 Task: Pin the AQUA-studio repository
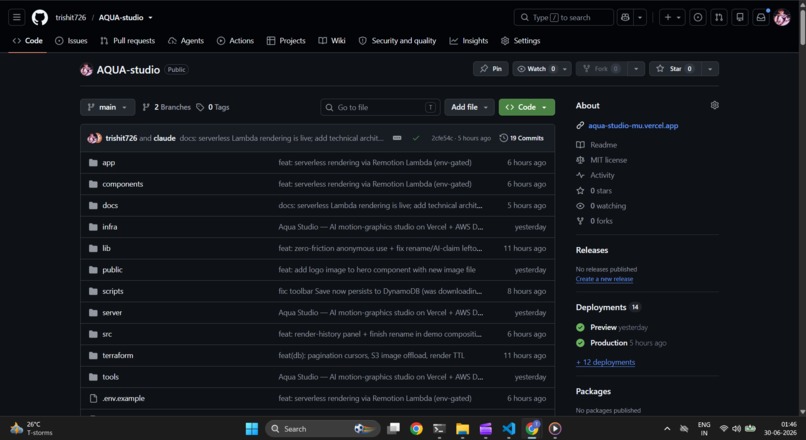tap(491, 69)
